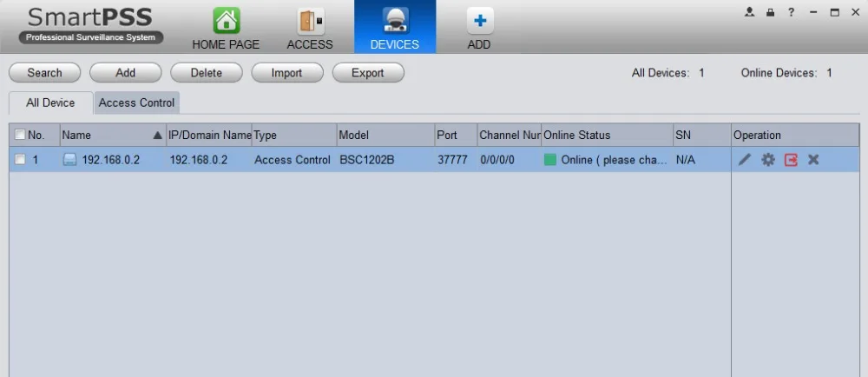Click the device icon beside 192.168.0.2 name

pyautogui.click(x=69, y=160)
